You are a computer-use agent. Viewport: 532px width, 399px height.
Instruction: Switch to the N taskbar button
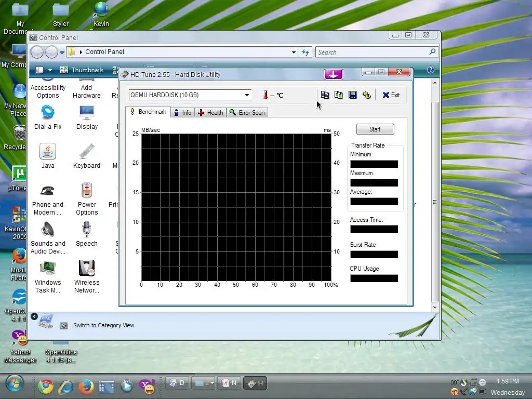229,383
